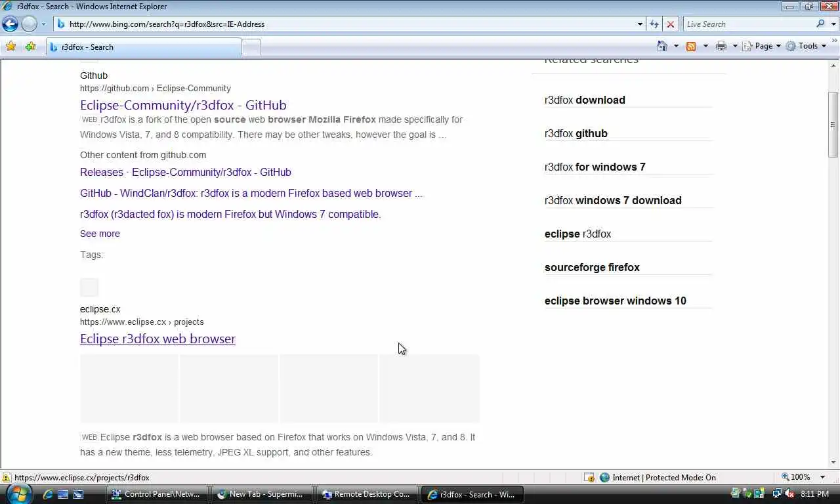Open the zoom level dropdown arrow
The width and height of the screenshot is (840, 504).
824,477
